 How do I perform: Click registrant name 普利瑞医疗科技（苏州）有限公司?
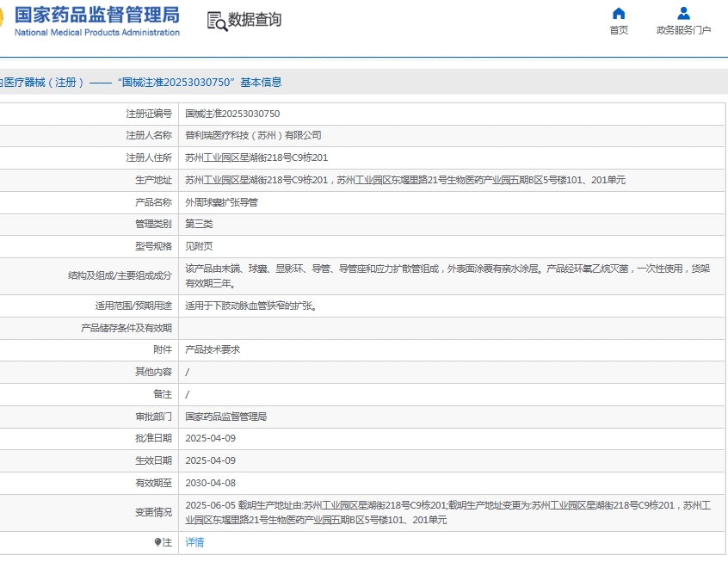[x=253, y=136]
